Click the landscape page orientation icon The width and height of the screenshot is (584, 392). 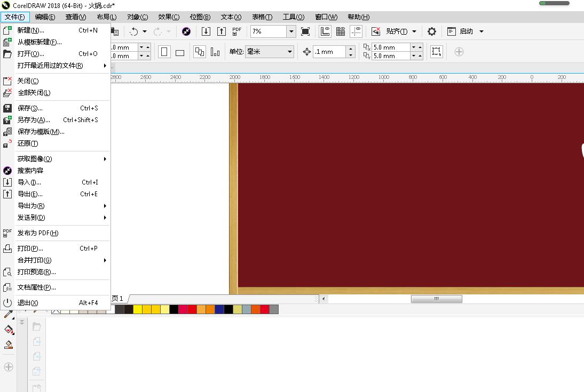pos(180,52)
